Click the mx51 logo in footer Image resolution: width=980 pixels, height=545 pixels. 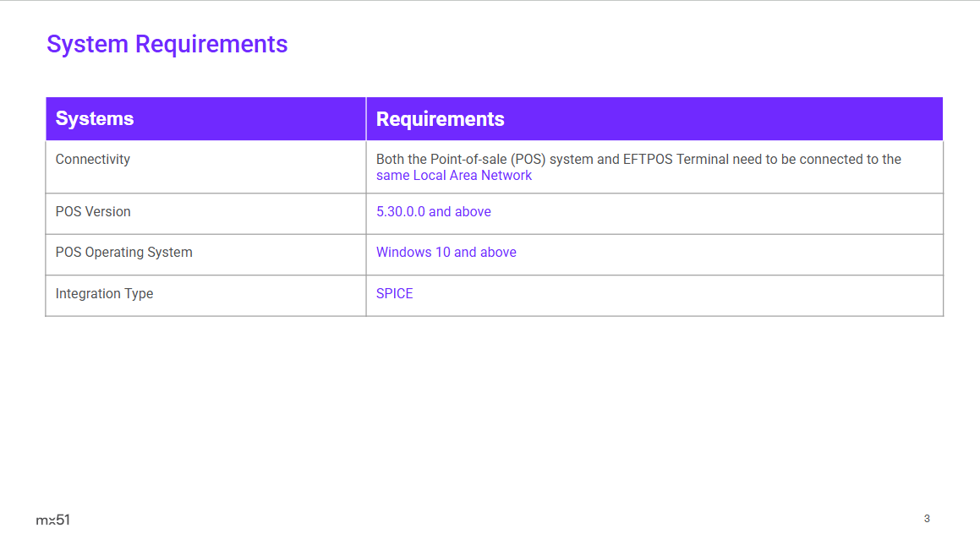coord(52,520)
